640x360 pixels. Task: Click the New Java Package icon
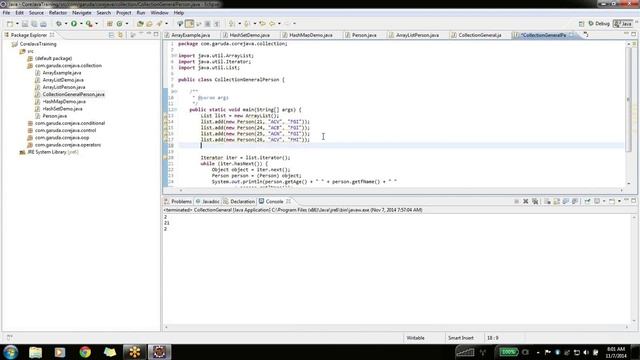click(x=109, y=24)
